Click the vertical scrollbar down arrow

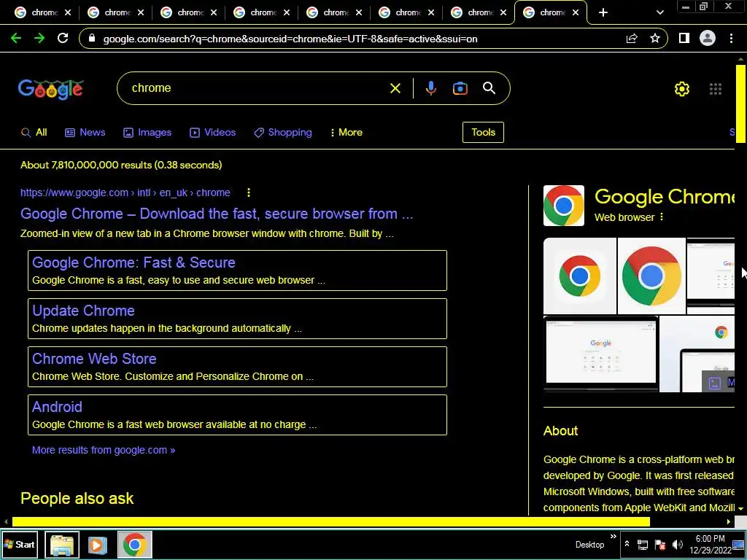pyautogui.click(x=740, y=508)
